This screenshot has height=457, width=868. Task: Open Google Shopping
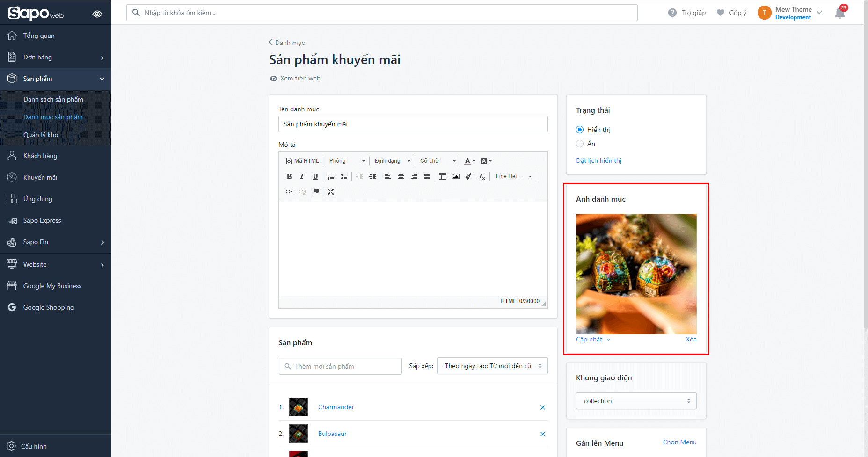[56, 307]
